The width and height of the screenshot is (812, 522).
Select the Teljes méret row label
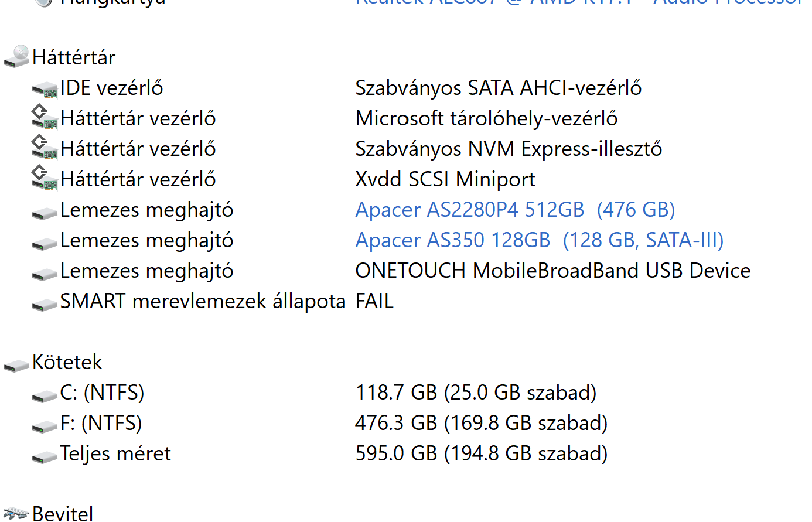click(x=115, y=453)
